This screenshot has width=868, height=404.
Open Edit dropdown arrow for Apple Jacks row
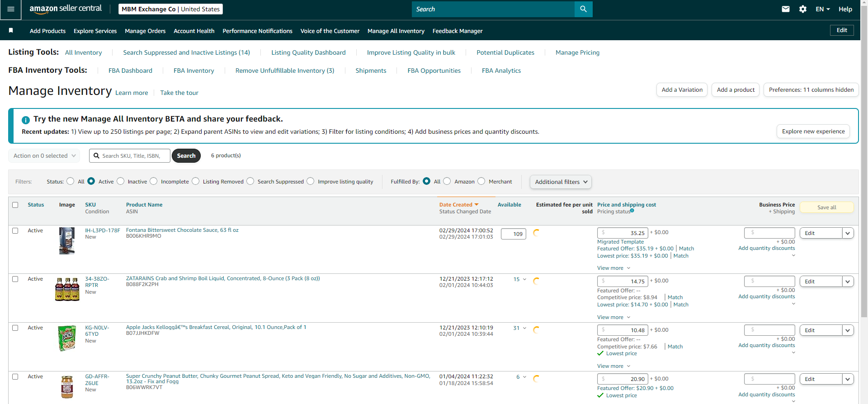848,330
